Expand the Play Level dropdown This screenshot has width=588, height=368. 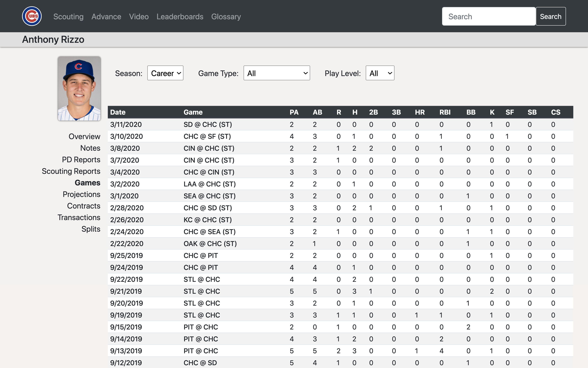[380, 73]
